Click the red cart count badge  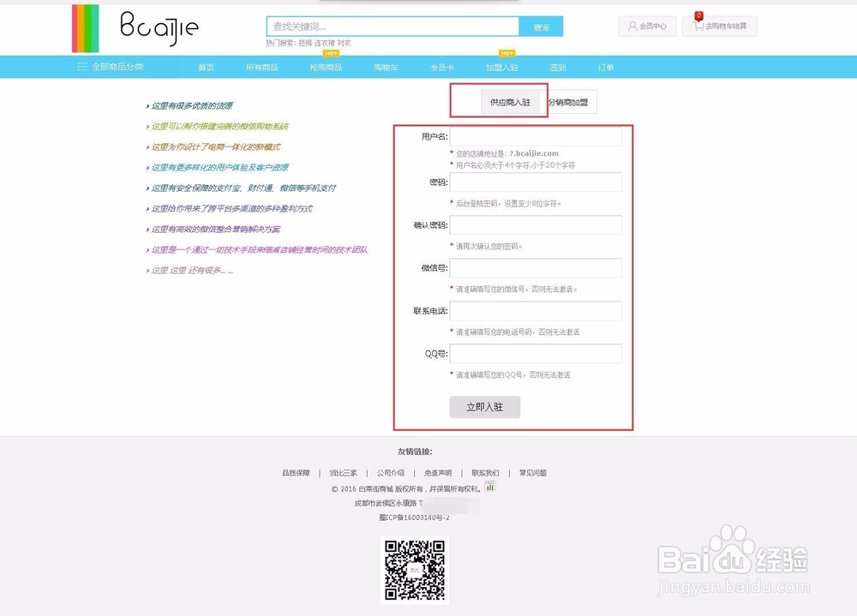698,15
